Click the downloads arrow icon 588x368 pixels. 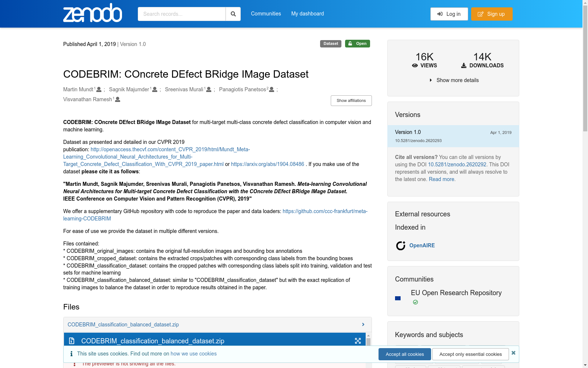[x=464, y=66]
